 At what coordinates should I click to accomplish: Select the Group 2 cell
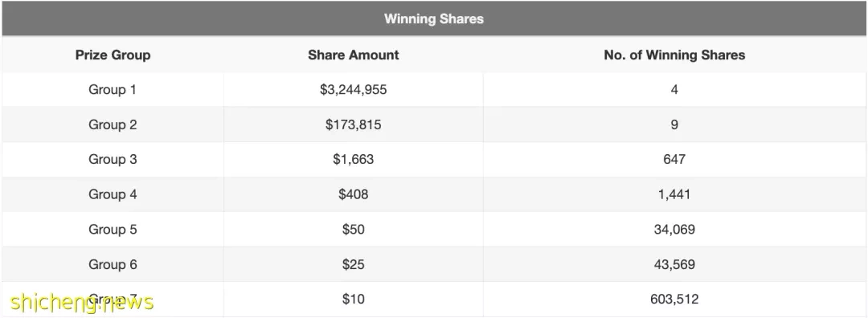tap(113, 124)
